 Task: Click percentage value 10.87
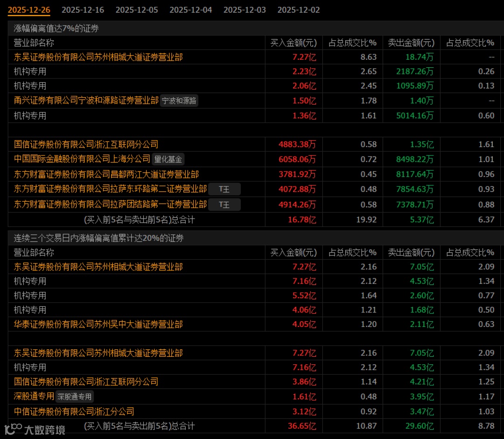tap(366, 426)
